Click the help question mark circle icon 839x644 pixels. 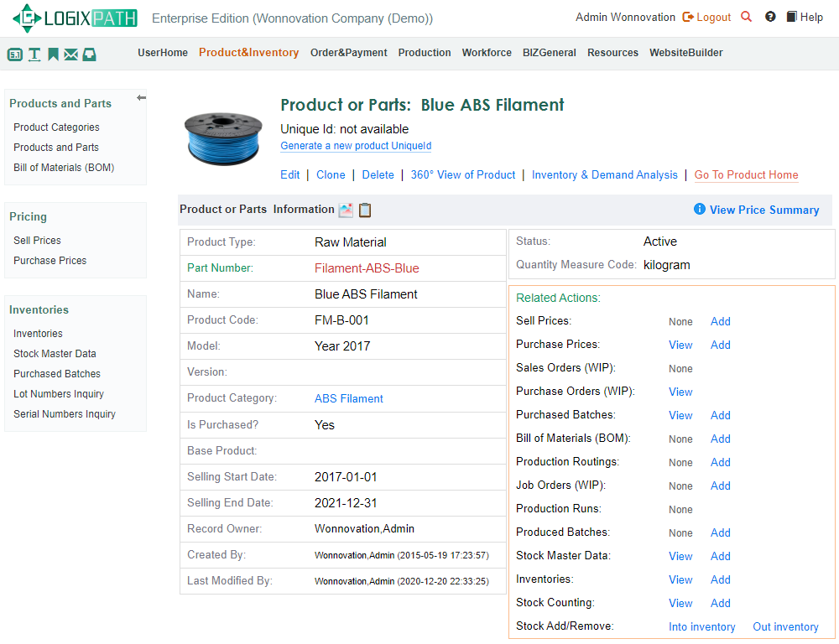(x=770, y=16)
